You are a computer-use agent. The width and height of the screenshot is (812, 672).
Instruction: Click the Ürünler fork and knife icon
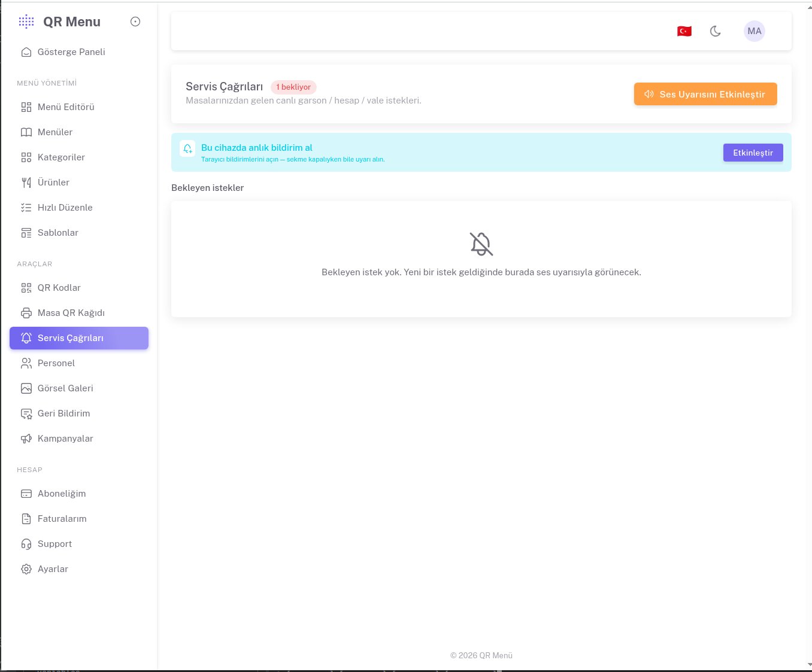click(x=26, y=183)
